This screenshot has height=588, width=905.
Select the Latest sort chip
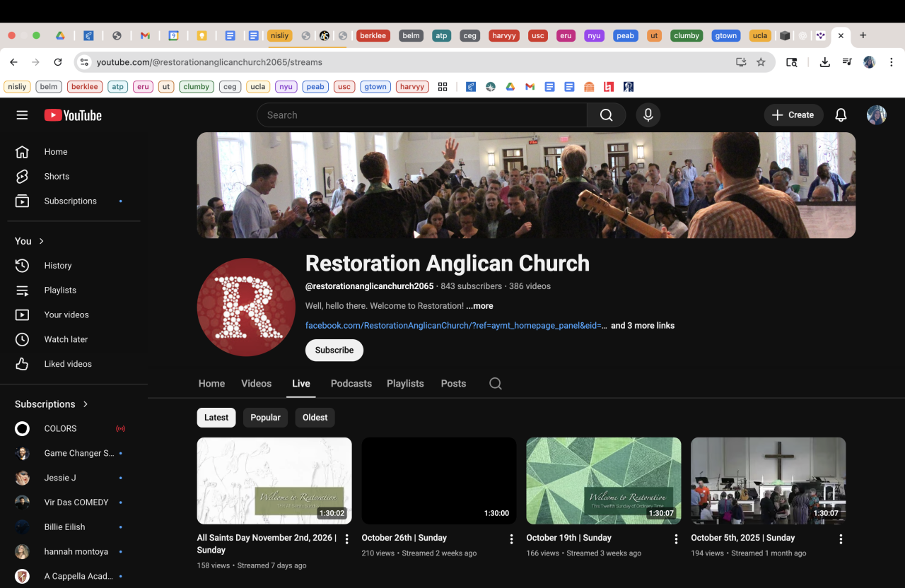click(216, 418)
